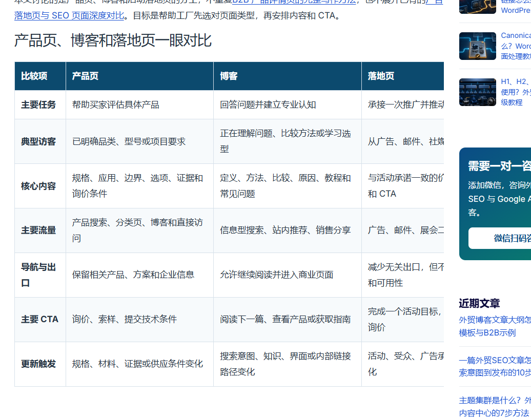
Task: Click the consultation card heading 需要一对一咨
Action: [499, 166]
